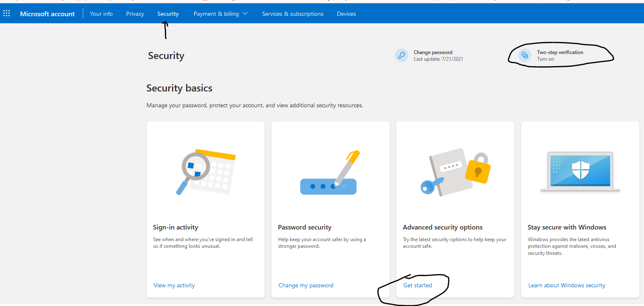The width and height of the screenshot is (644, 306).
Task: Go to Microsoft account home
Action: pos(47,14)
